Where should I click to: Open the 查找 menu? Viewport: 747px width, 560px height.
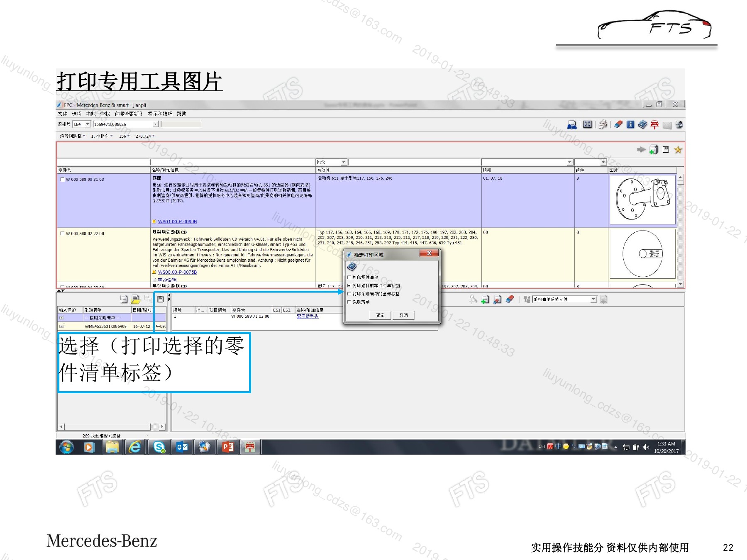(x=105, y=114)
